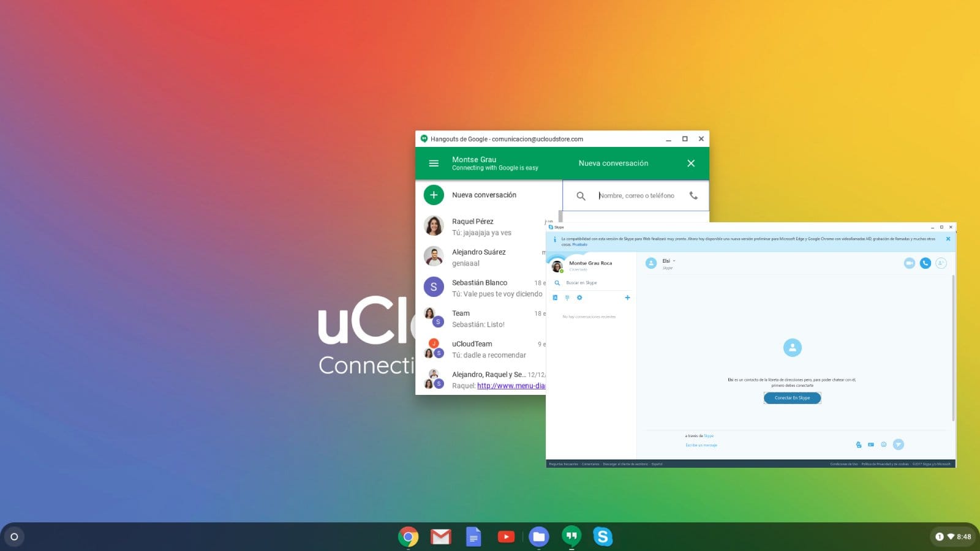Open Hangouts from the shelf

(571, 537)
